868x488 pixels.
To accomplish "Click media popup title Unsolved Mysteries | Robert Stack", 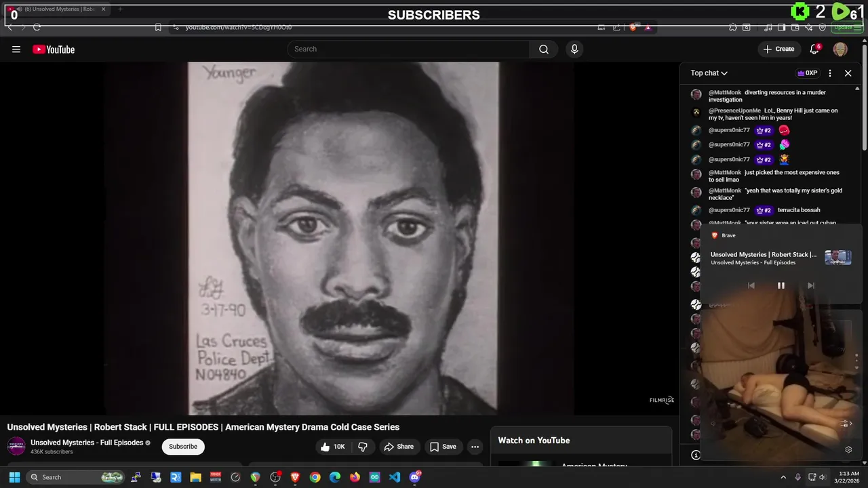I will tap(764, 255).
